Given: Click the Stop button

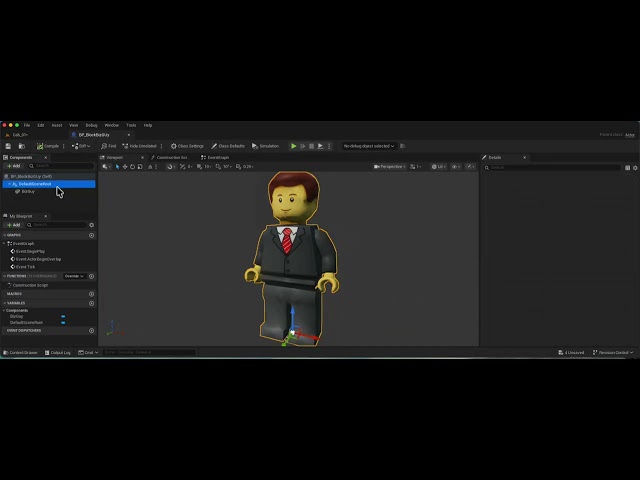Looking at the screenshot, I should (x=311, y=146).
